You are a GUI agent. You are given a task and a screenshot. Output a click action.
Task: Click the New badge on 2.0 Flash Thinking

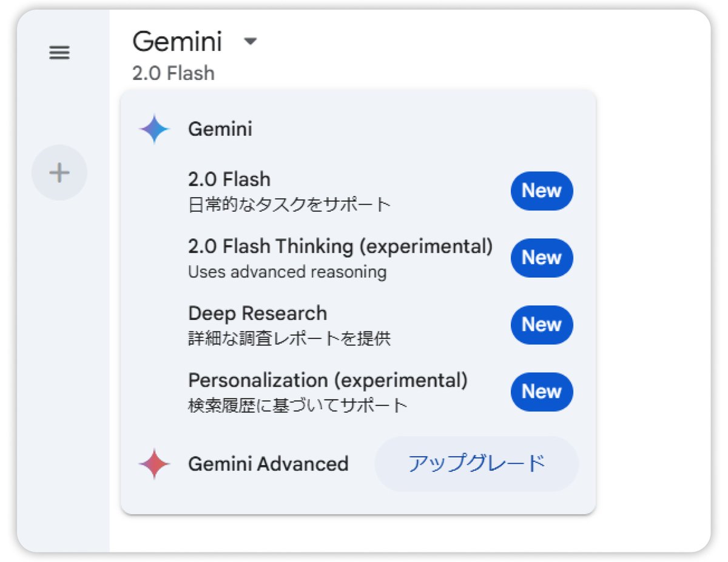(x=541, y=258)
